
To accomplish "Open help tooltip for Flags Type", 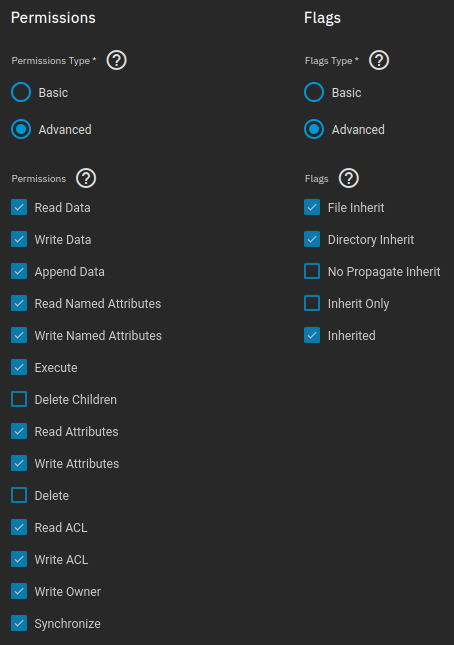I will click(379, 60).
